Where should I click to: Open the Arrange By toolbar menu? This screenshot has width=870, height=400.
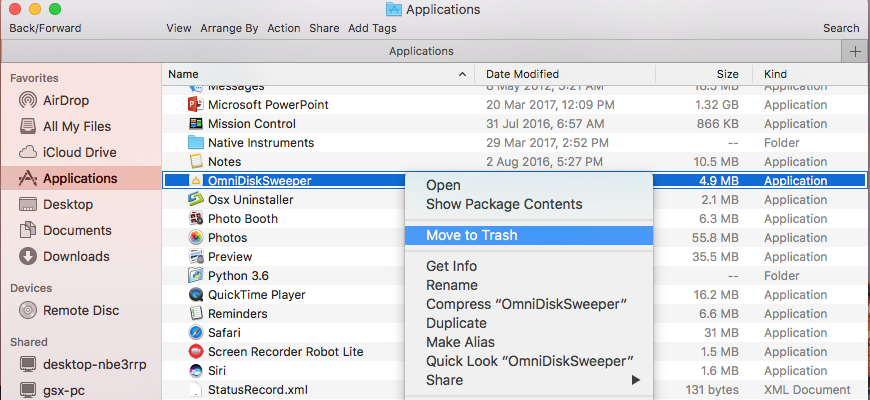(229, 28)
